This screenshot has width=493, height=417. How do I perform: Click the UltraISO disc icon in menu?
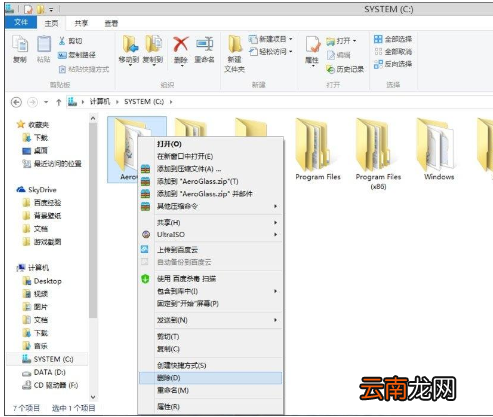point(146,234)
